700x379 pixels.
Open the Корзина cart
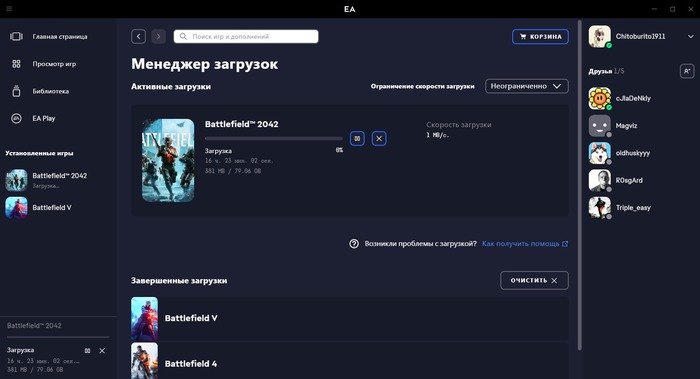[540, 37]
